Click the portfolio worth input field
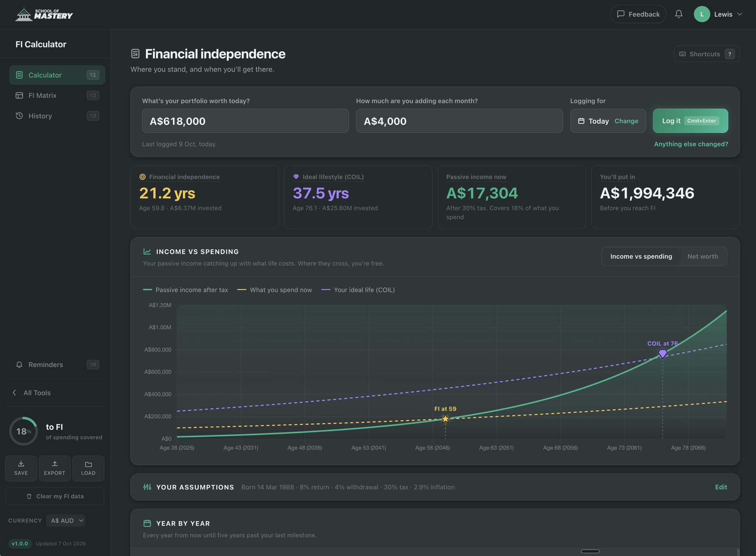 (x=245, y=121)
